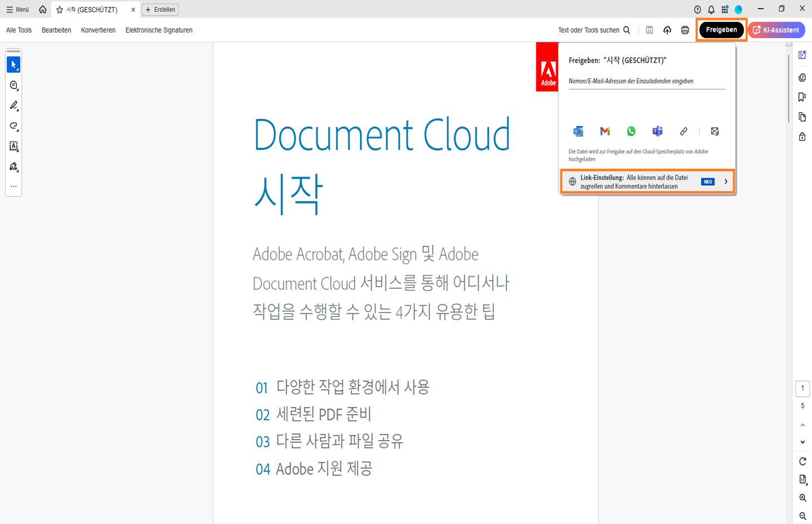Select the comment tool in left toolbar

point(14,86)
